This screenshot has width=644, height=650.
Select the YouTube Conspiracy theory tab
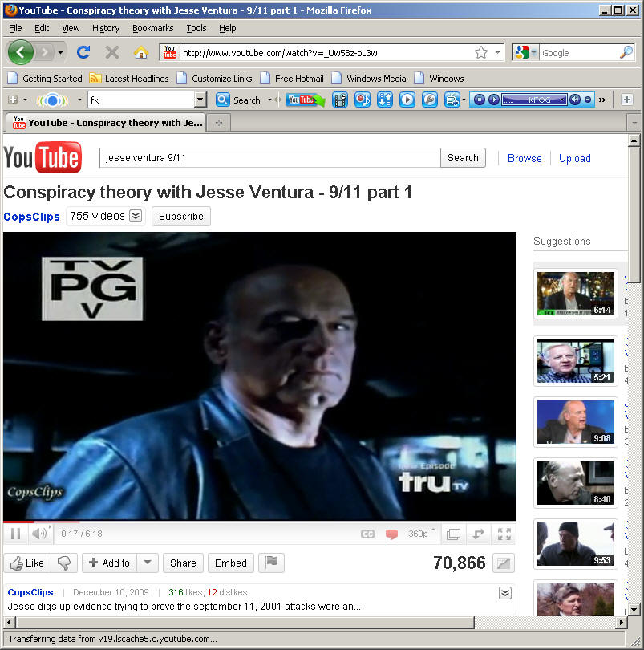point(106,123)
